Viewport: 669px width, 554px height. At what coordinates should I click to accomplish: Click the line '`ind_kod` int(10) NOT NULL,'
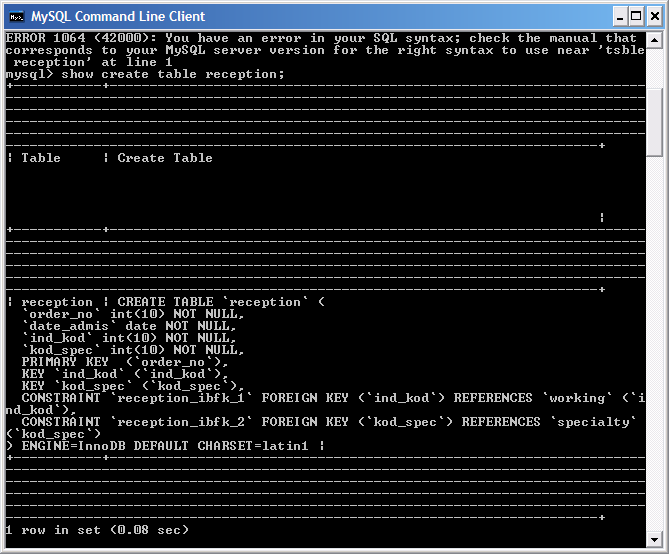click(129, 338)
